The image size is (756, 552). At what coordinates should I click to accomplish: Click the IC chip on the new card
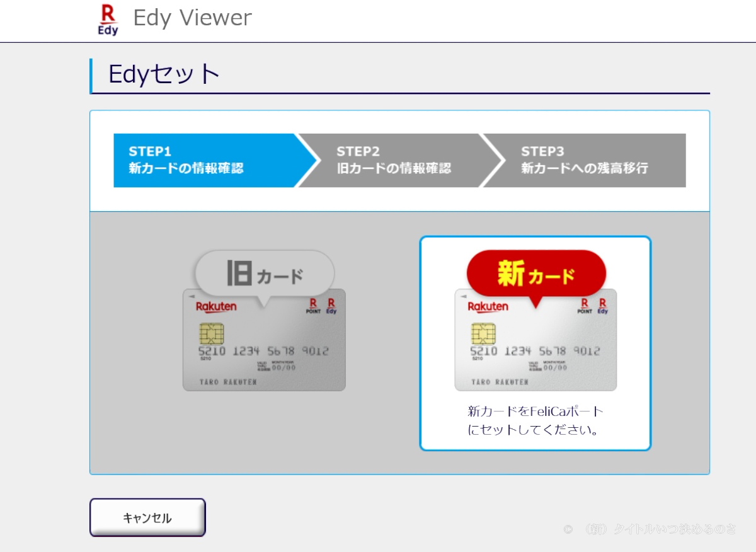point(483,333)
